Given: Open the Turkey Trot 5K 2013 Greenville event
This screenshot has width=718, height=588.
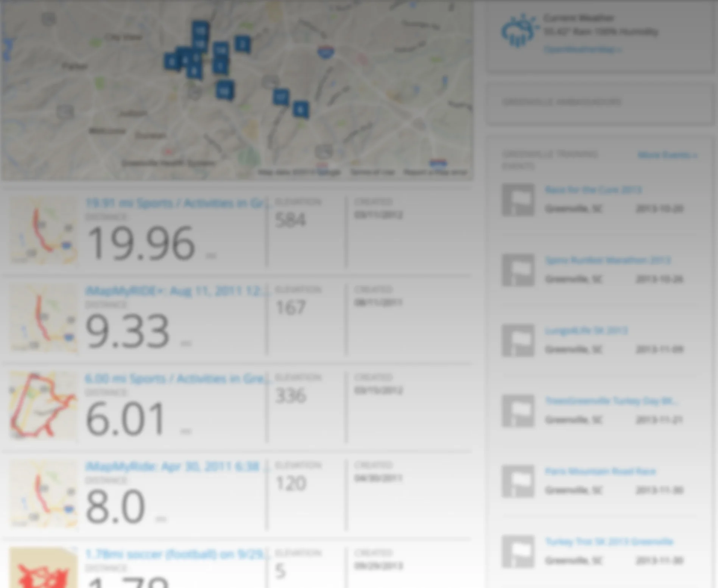Looking at the screenshot, I should click(609, 541).
